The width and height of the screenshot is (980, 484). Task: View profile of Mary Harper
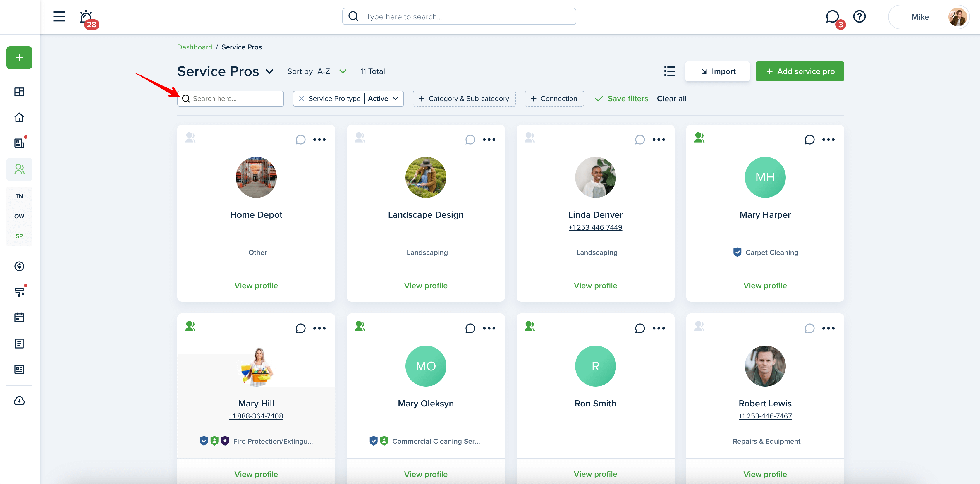click(x=765, y=285)
